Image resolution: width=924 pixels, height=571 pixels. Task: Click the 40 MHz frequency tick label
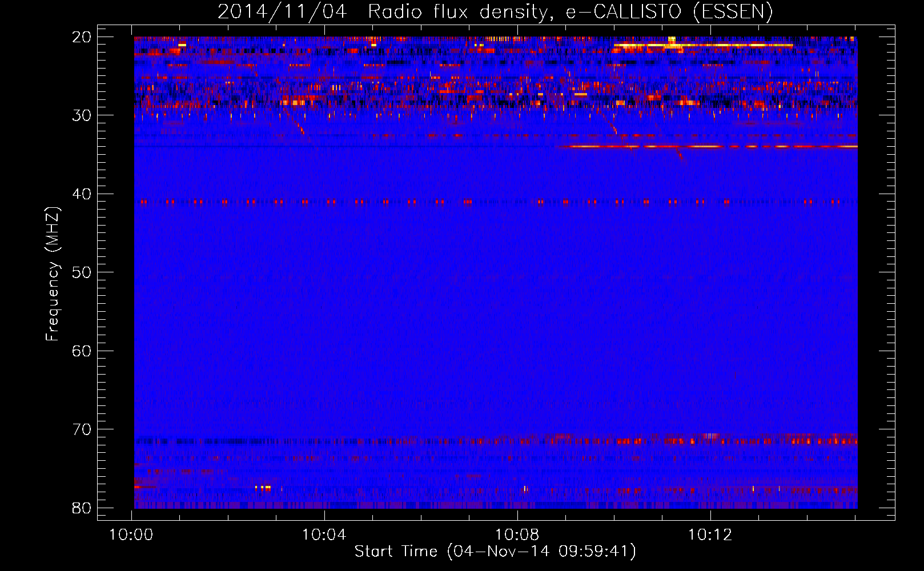(x=82, y=194)
